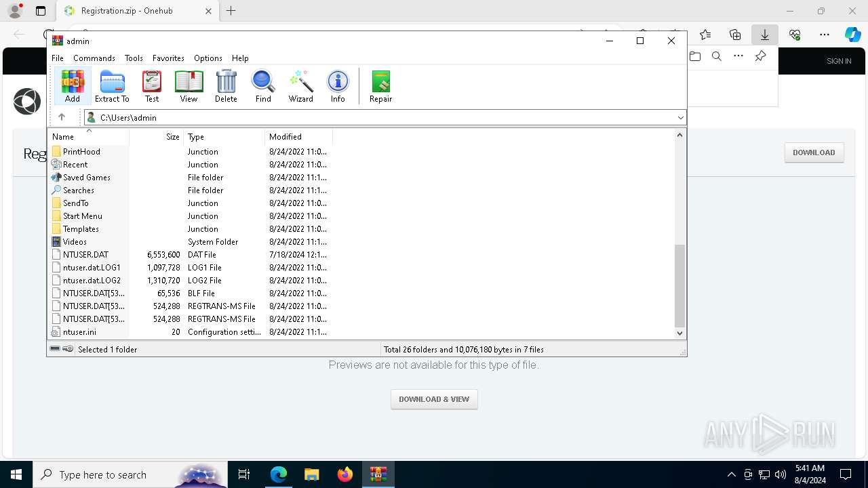Open Microsoft Edge from the taskbar

[x=279, y=474]
